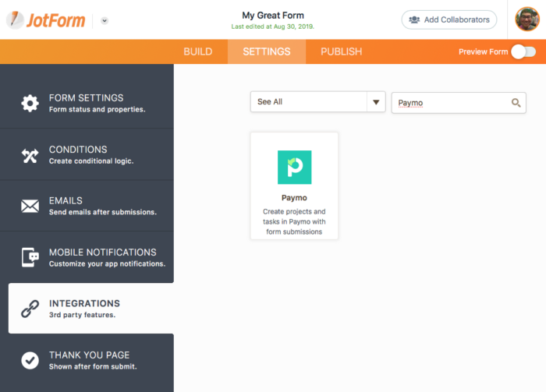546x392 pixels.
Task: Click the Paymo integration logo
Action: click(294, 168)
